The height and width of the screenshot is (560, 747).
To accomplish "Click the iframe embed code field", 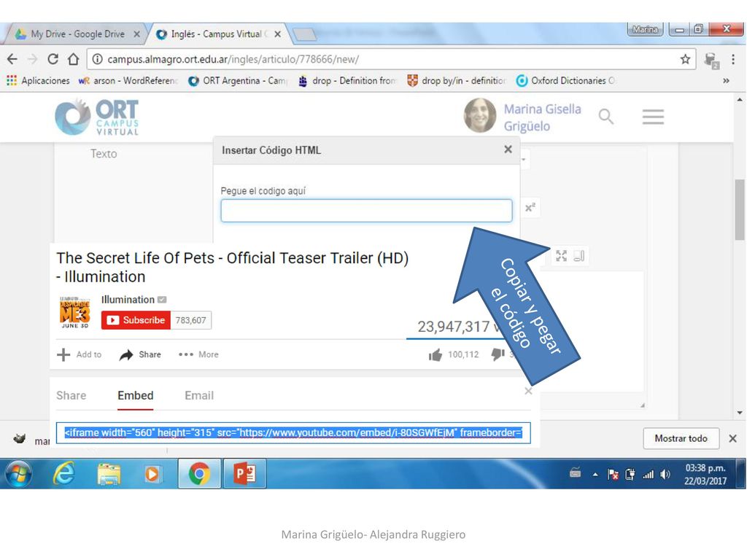I will (293, 433).
